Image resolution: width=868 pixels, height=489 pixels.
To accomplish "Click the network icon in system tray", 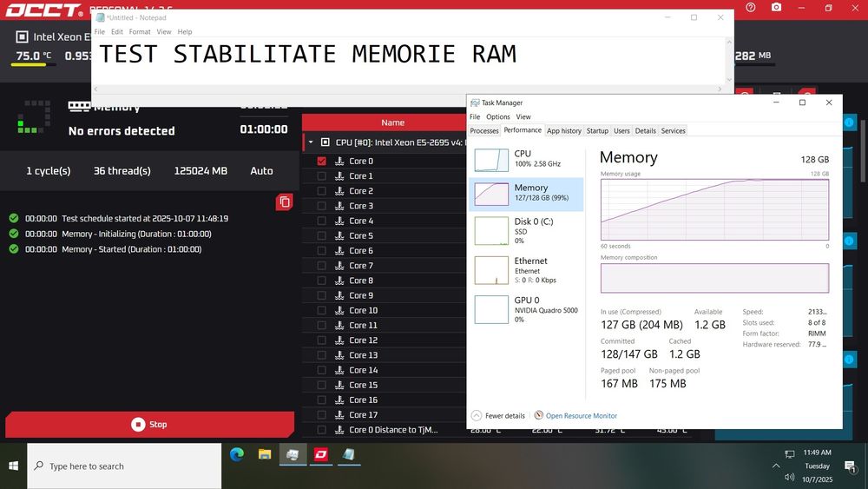I will [x=789, y=454].
